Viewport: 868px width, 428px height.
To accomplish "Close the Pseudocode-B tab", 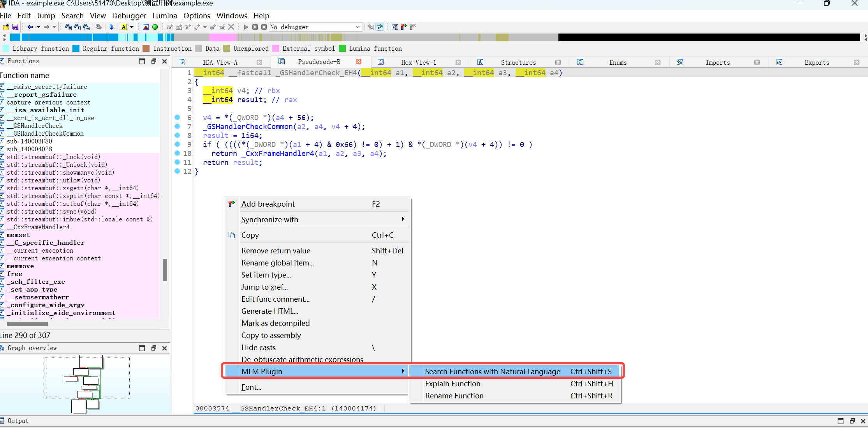I will pyautogui.click(x=359, y=62).
